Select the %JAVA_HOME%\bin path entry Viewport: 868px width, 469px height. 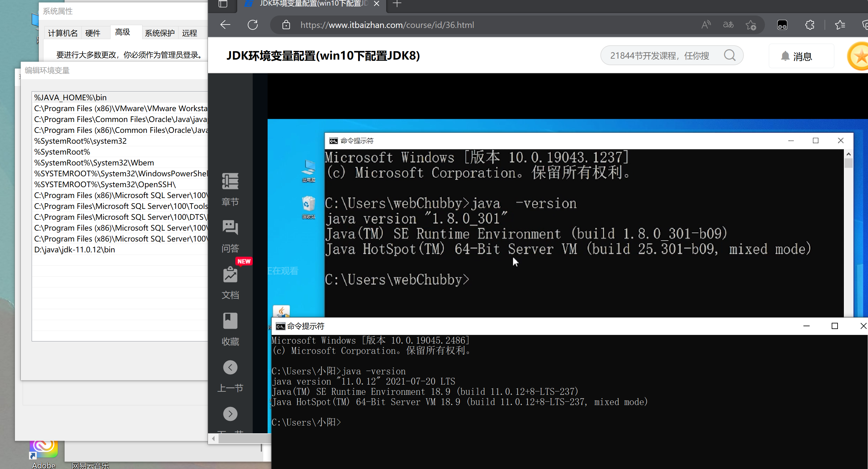120,97
